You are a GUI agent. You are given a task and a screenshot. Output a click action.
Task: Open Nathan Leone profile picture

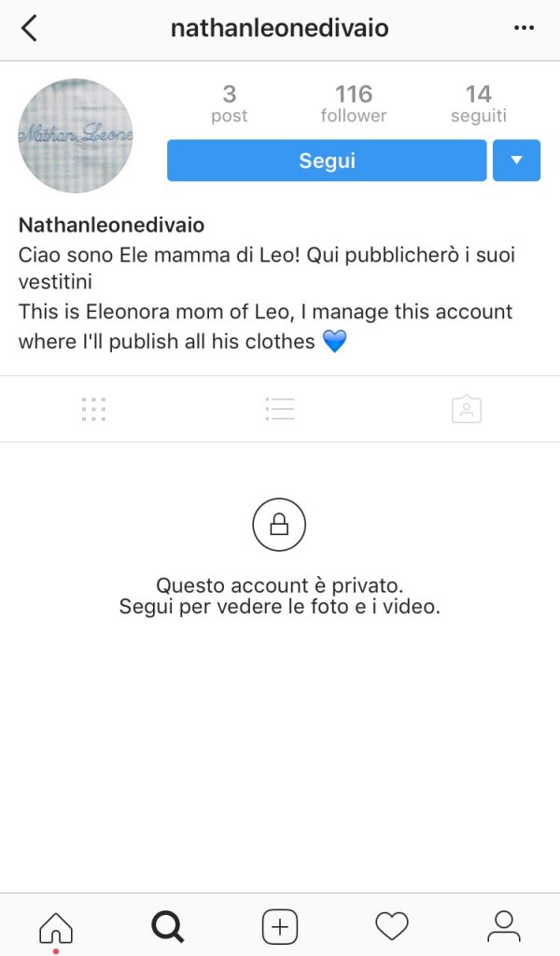[76, 135]
